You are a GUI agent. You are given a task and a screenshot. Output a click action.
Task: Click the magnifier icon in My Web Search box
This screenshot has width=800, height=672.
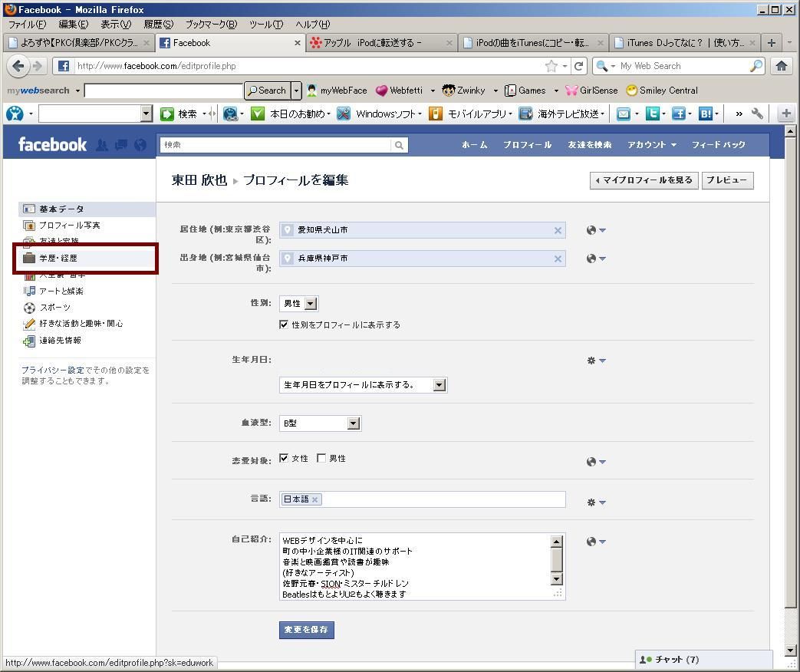756,66
